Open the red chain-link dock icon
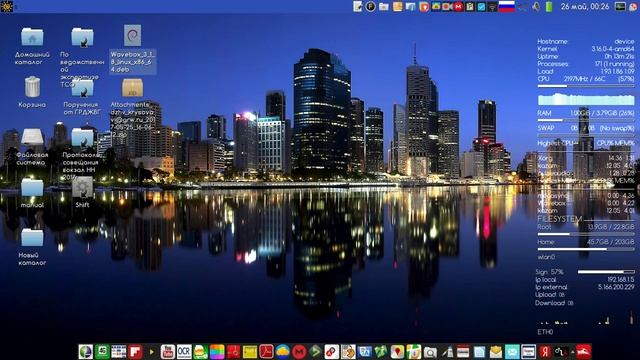The width and height of the screenshot is (640, 360). click(x=332, y=352)
